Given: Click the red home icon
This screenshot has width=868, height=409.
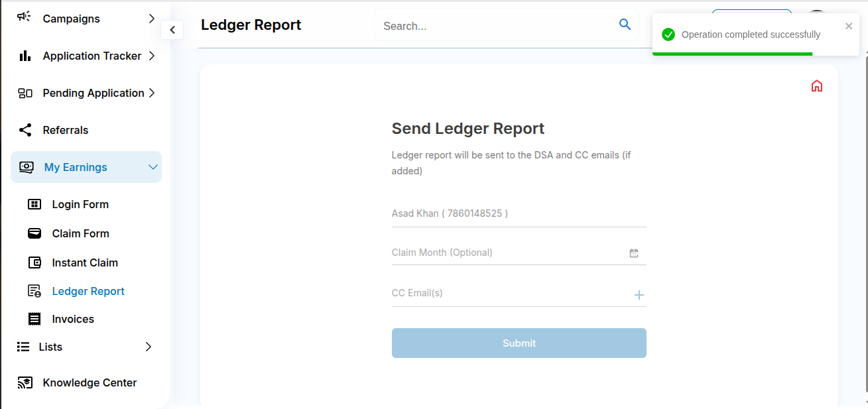Looking at the screenshot, I should (817, 86).
